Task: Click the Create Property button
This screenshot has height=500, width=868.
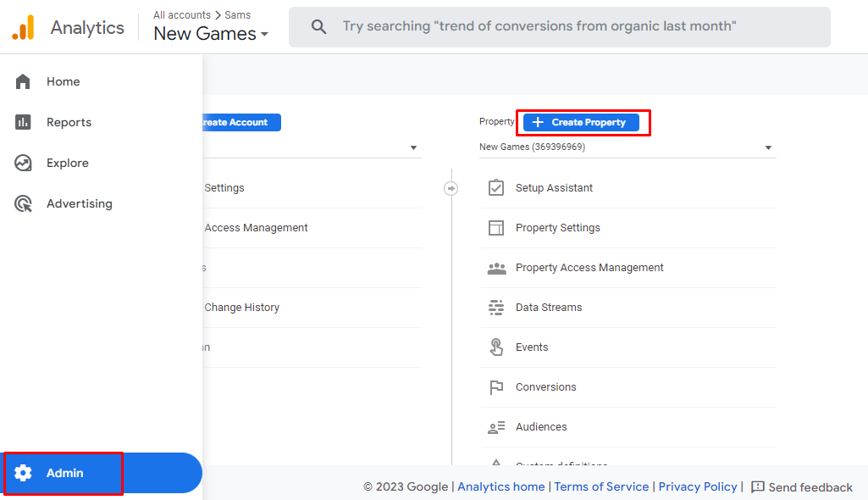Action: [x=581, y=122]
